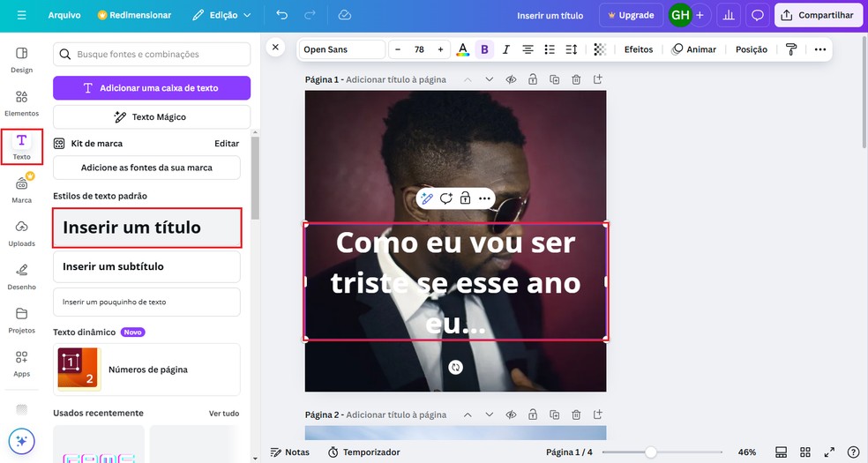Duplicate Página 1
Screen dimensions: 868x463
coord(554,79)
